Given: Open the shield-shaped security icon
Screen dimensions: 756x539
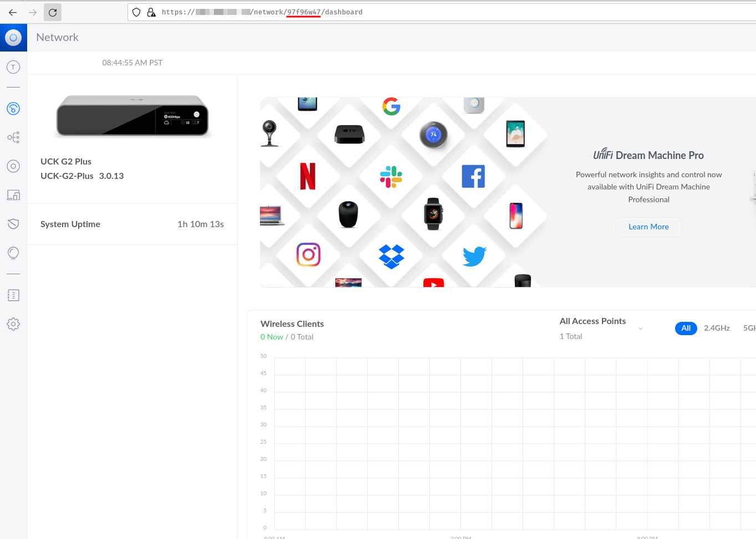Looking at the screenshot, I should (13, 224).
